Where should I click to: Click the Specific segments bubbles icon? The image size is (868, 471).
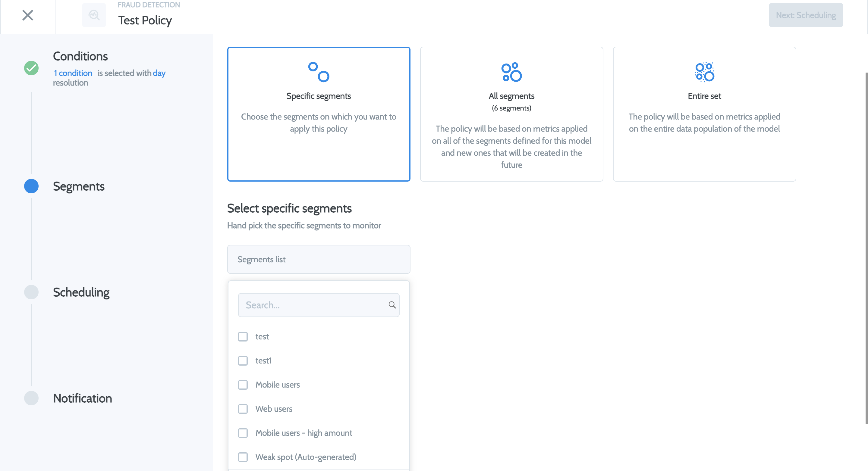319,72
